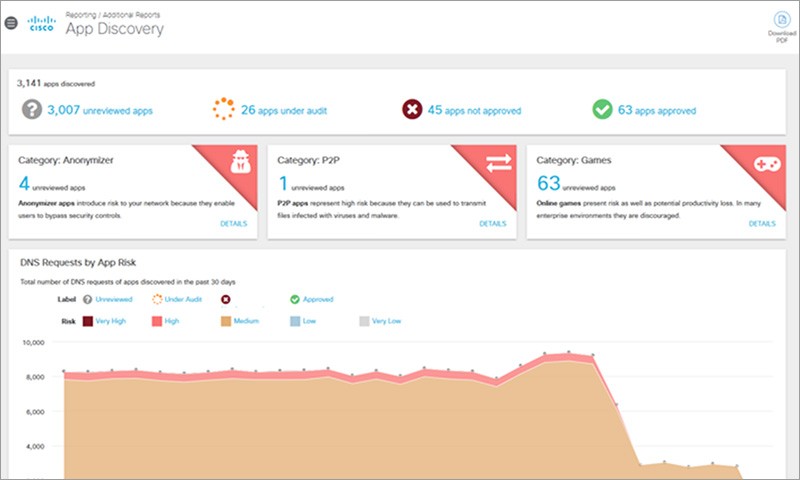Toggle Unreviewed label filter in chart legend
The width and height of the screenshot is (800, 480).
pyautogui.click(x=108, y=299)
